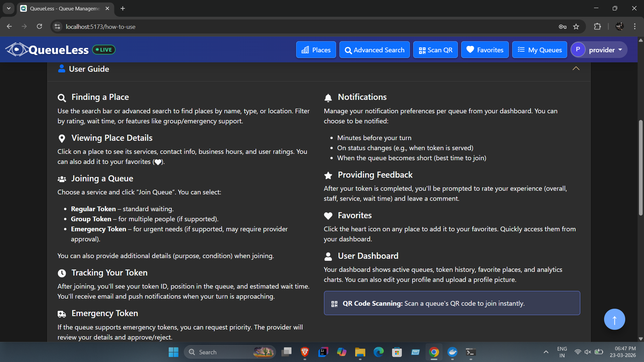
Task: Click the LIVE status badge
Action: pyautogui.click(x=104, y=50)
